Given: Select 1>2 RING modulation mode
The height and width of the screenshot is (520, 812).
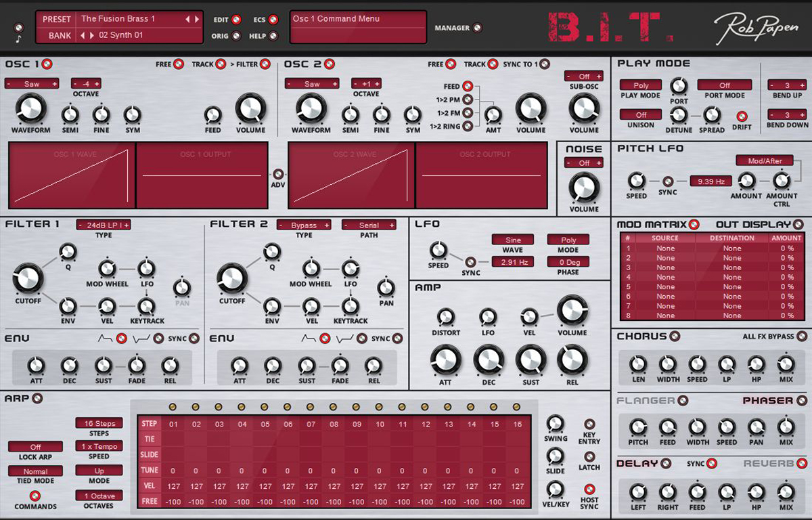Looking at the screenshot, I should click(467, 126).
